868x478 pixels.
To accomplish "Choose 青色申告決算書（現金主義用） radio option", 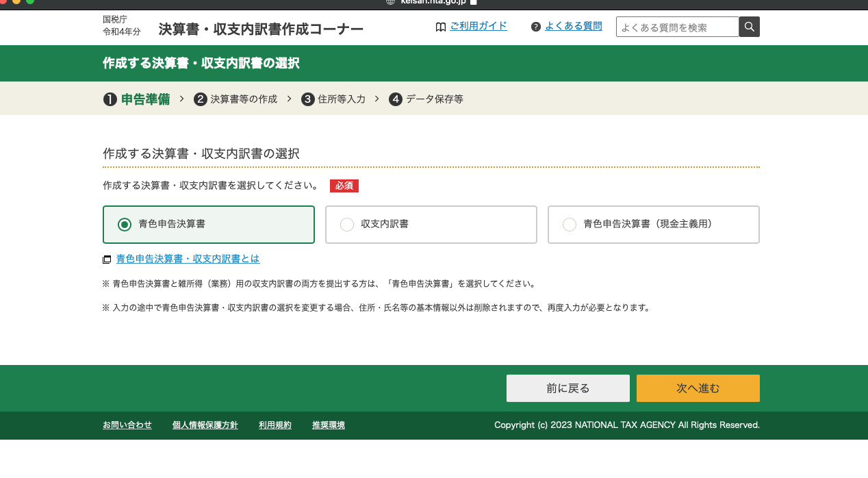I will (654, 225).
